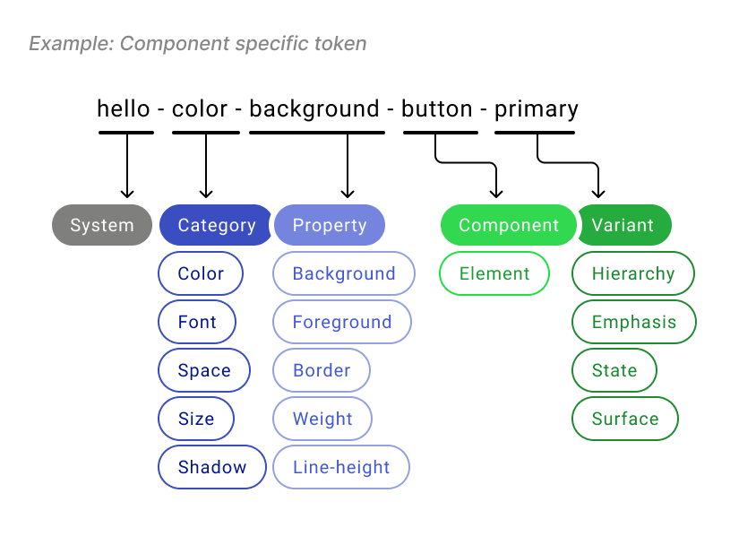
Task: Select the Font category chip
Action: (x=197, y=322)
